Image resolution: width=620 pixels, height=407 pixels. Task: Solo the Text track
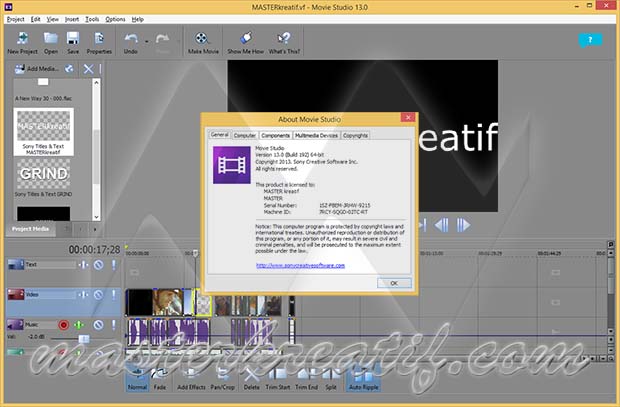(114, 265)
